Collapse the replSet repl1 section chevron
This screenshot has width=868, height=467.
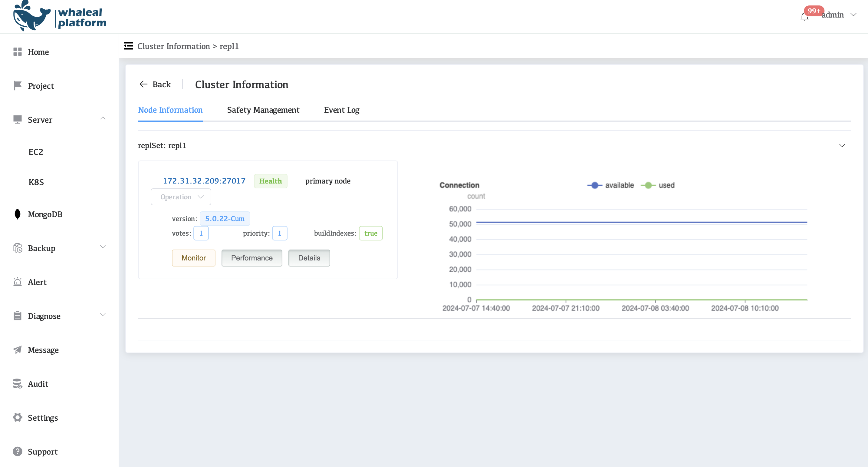tap(842, 145)
